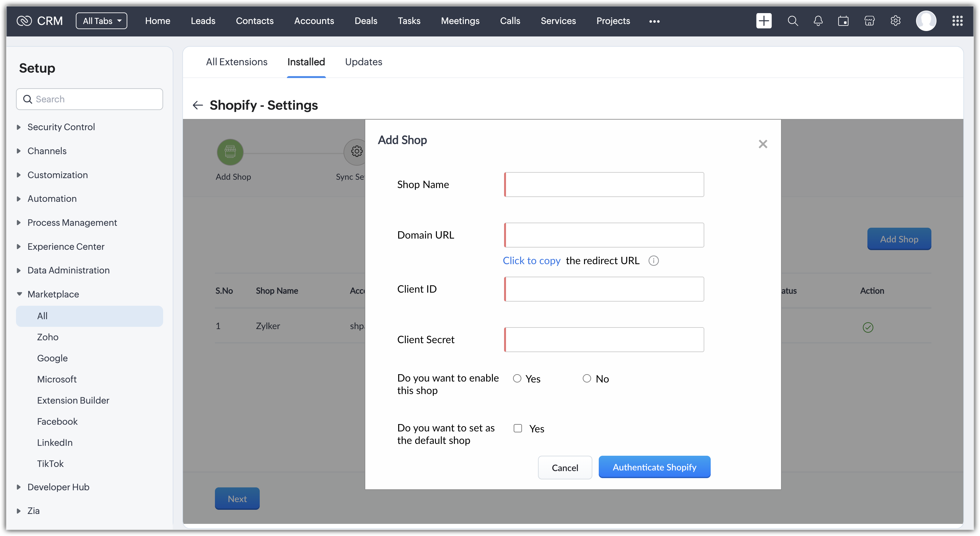Check Yes to set default shop
The image size is (980, 536).
[518, 428]
